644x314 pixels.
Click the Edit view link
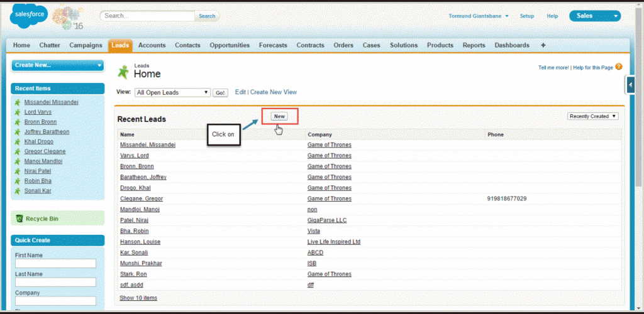[x=240, y=92]
